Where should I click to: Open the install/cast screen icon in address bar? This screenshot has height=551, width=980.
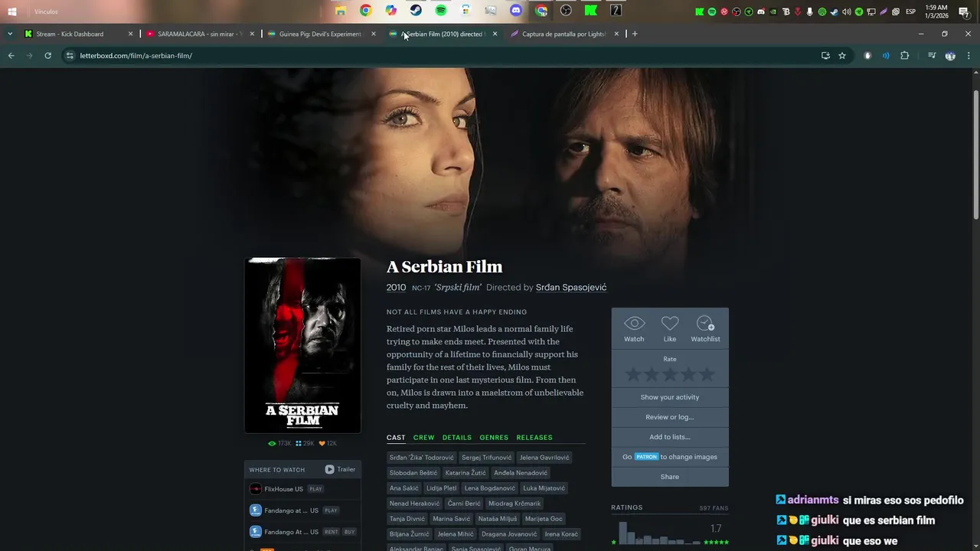(825, 56)
